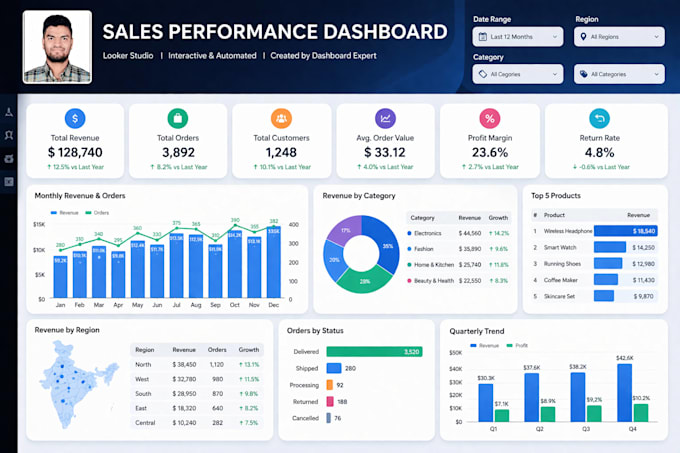The width and height of the screenshot is (680, 453).
Task: Open the All Categories dropdown on the right
Action: tap(619, 74)
